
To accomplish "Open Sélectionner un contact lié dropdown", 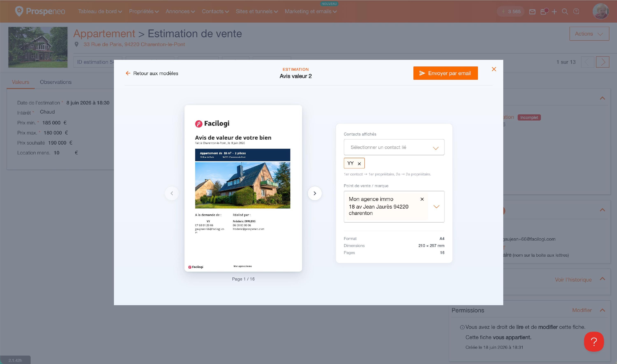I will [394, 147].
